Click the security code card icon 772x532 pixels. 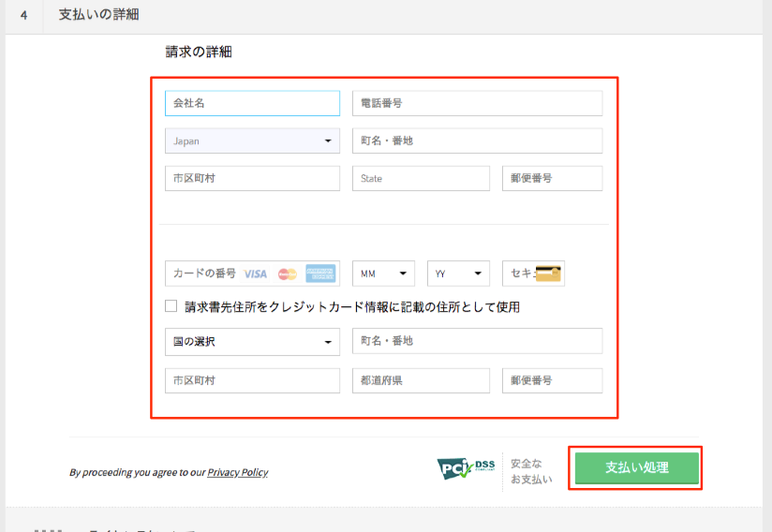pyautogui.click(x=548, y=273)
